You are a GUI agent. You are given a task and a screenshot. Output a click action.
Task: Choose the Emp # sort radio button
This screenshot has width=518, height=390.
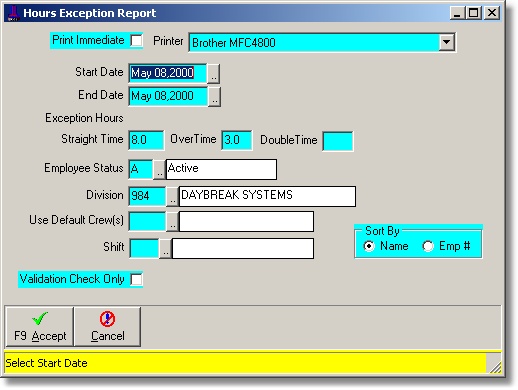point(428,246)
